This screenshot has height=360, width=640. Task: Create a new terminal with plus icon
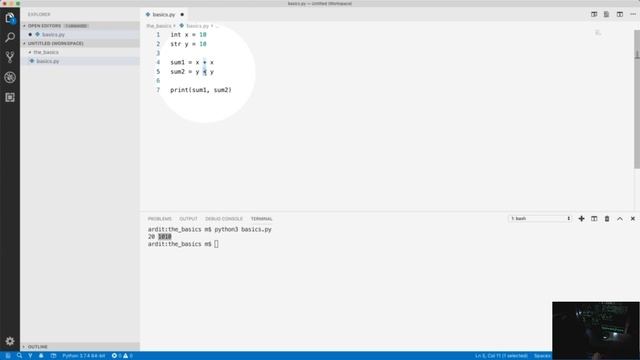tap(581, 219)
